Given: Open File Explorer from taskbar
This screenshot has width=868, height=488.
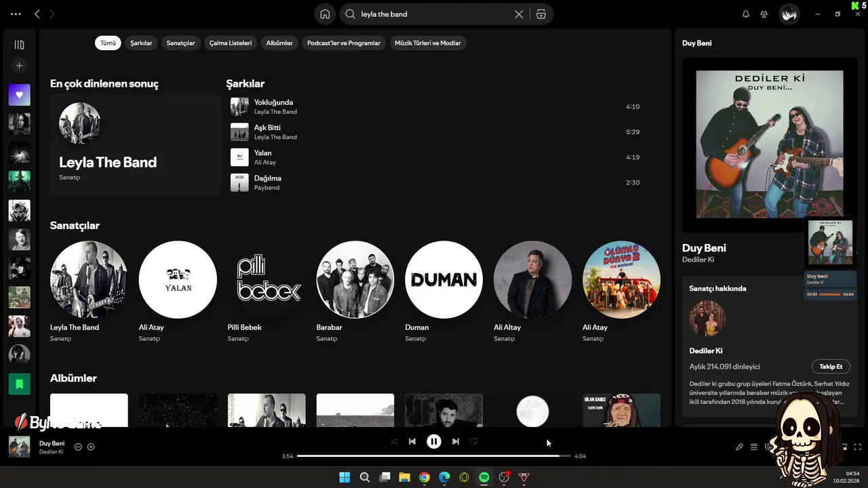Looking at the screenshot, I should (x=404, y=477).
